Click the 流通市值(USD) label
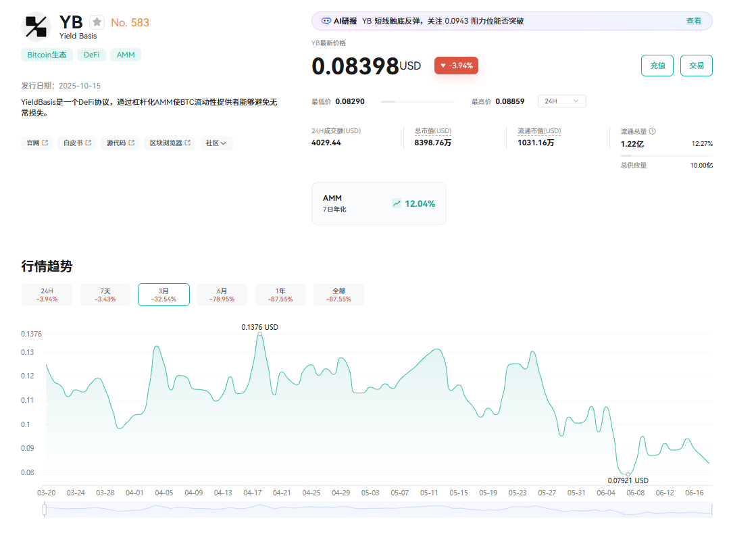 [x=539, y=131]
